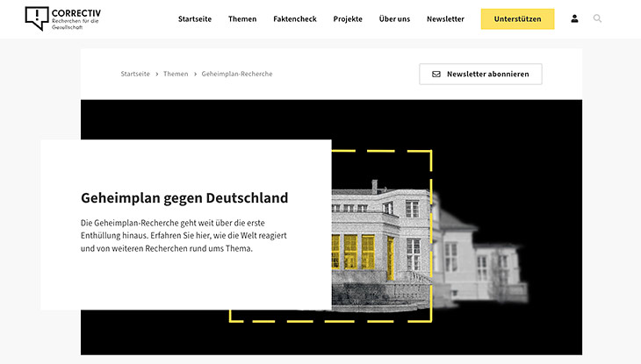Screen dimensions: 641x364
Task: Open the Projekte menu item
Action: 348,18
